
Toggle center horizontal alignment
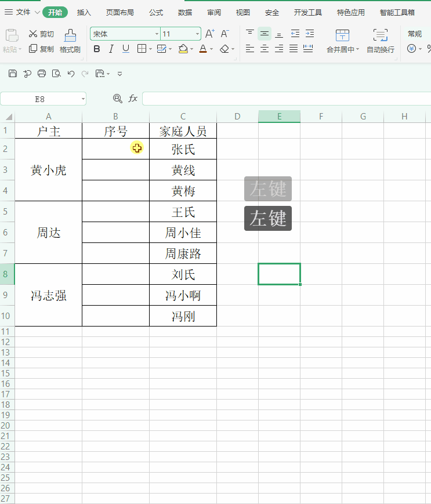coord(264,49)
